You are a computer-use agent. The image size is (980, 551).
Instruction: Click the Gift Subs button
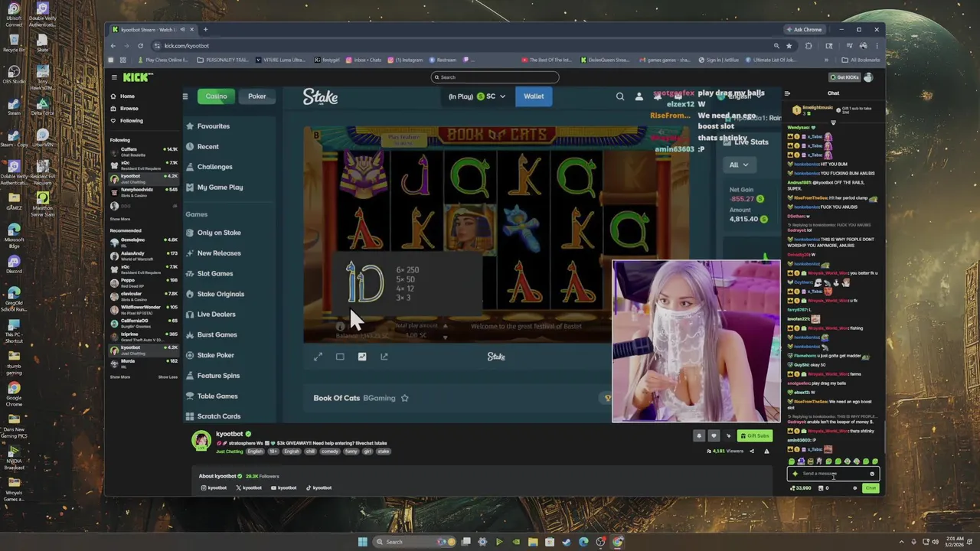point(754,436)
